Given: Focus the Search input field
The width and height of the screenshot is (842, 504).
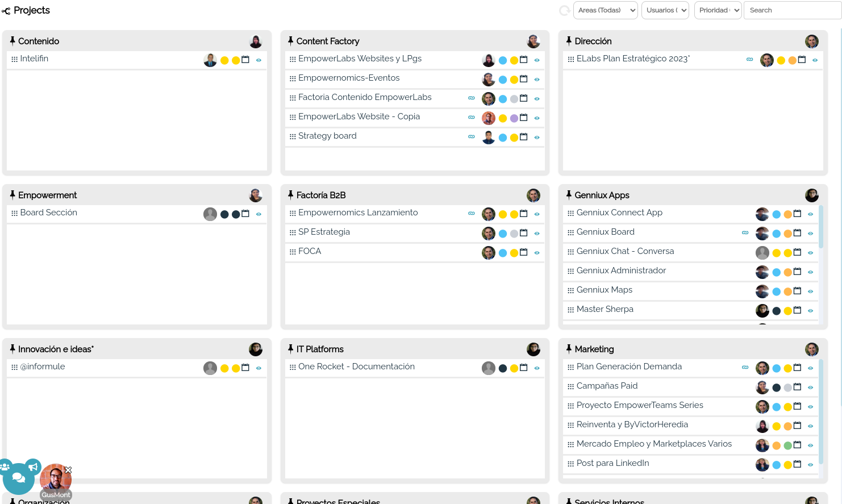Looking at the screenshot, I should 793,10.
